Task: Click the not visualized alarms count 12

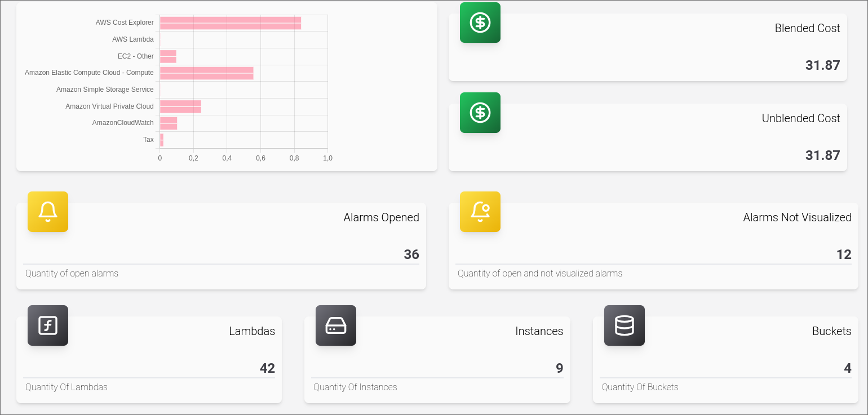Action: point(844,255)
